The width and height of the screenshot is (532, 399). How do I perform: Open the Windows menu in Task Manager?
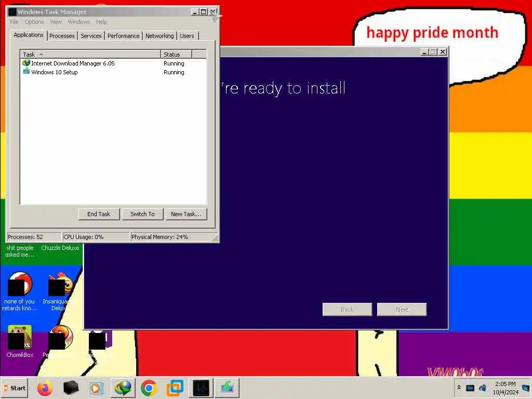coord(79,22)
